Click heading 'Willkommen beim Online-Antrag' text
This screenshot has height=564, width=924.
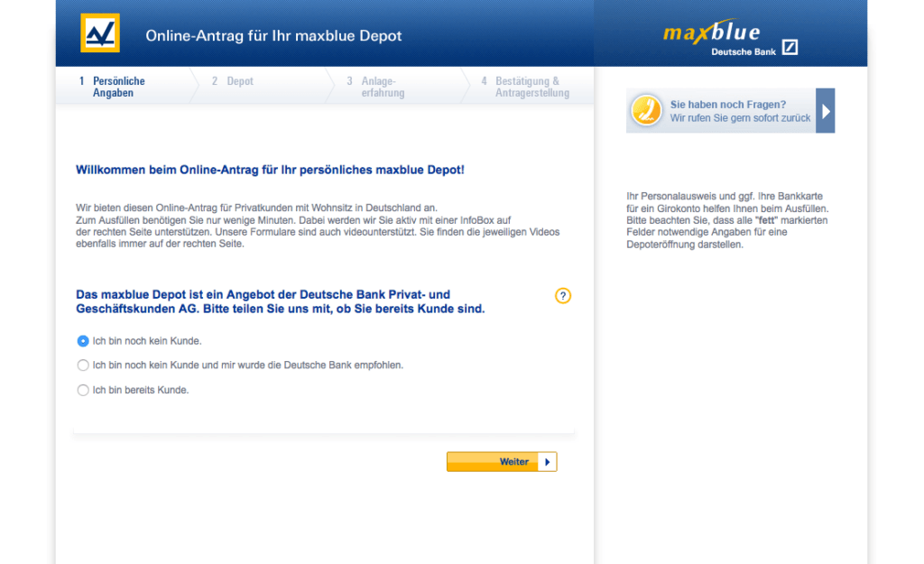pos(270,170)
